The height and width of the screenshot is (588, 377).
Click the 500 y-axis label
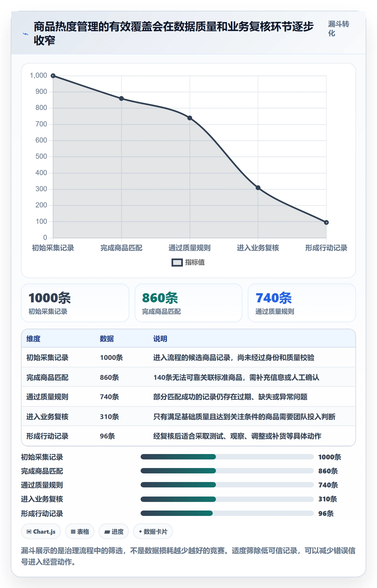(41, 157)
